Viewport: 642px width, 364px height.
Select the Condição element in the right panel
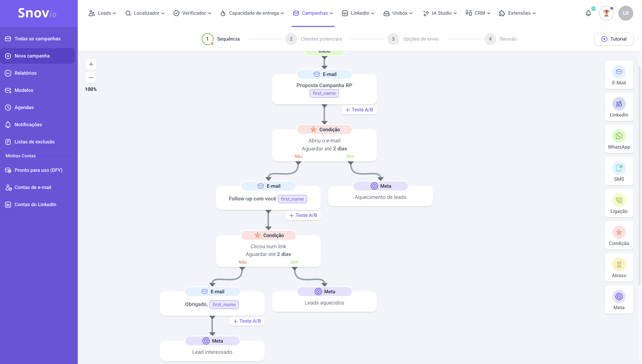tap(619, 236)
